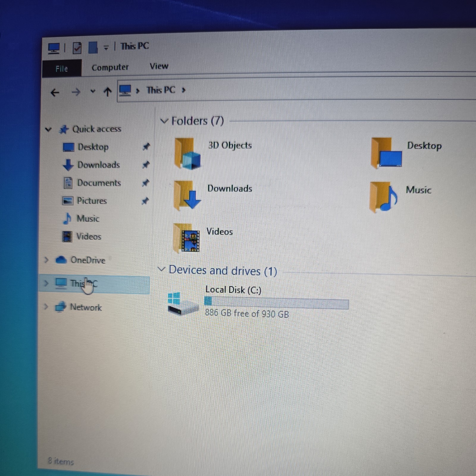Screen dimensions: 476x476
Task: Select Pictures in Quick access list
Action: click(92, 201)
